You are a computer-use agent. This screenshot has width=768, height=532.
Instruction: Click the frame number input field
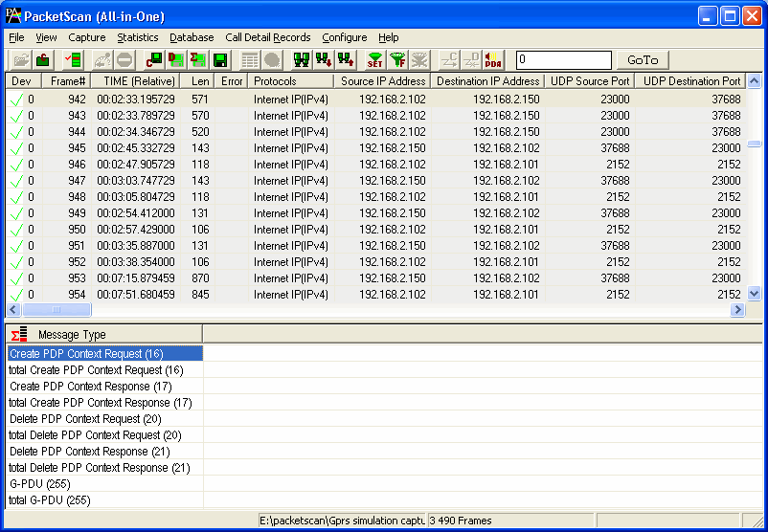coord(564,60)
